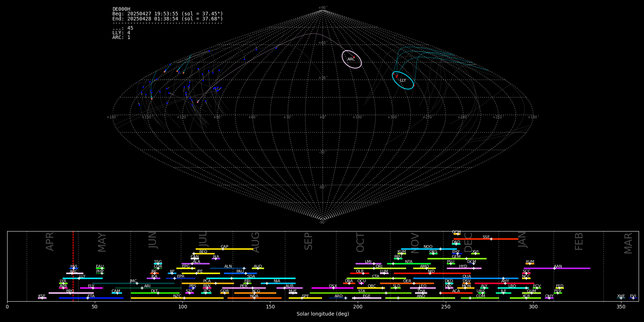Screen dimensions: 644x322
Task: Click the green COM shower bar
Action: (480, 298)
